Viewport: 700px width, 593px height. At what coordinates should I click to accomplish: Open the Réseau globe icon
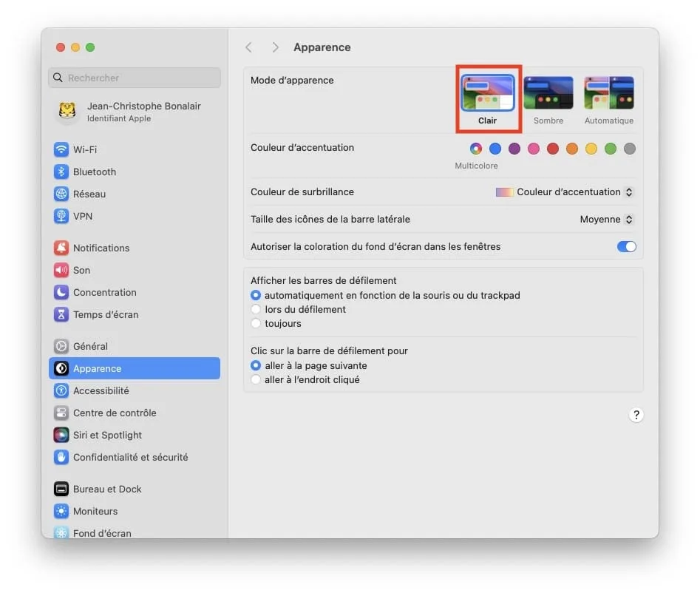(x=61, y=194)
